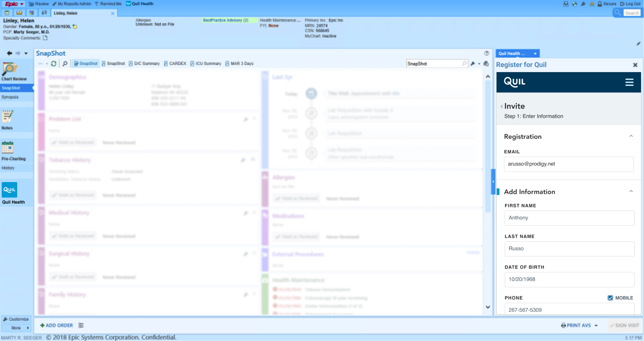This screenshot has width=644, height=341.
Task: Open the Notes activity icon
Action: [8, 117]
